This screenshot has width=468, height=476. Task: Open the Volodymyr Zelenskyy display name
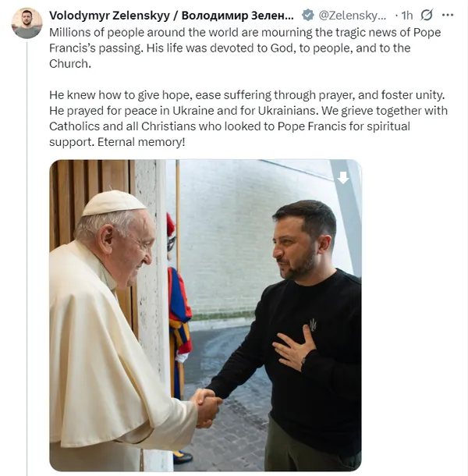[x=109, y=15]
